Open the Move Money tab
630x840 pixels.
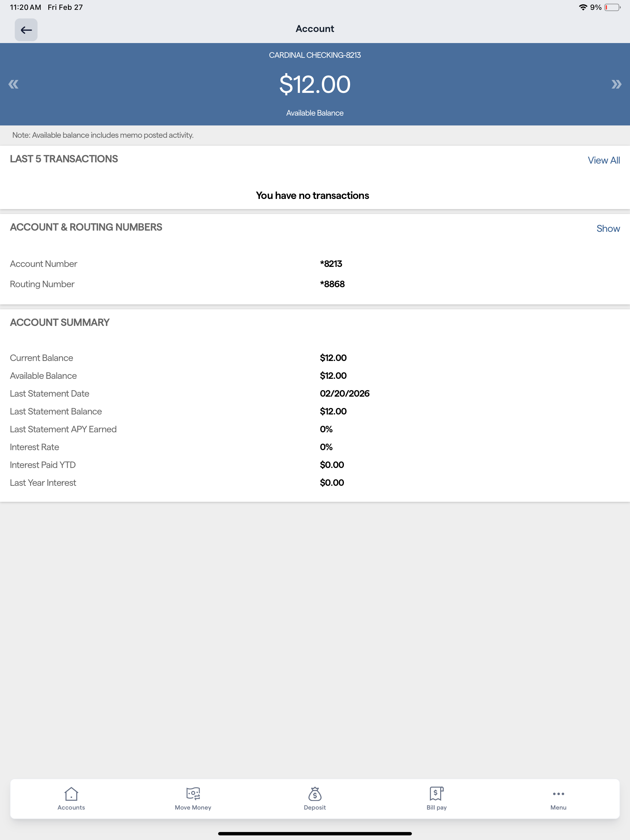click(x=193, y=798)
